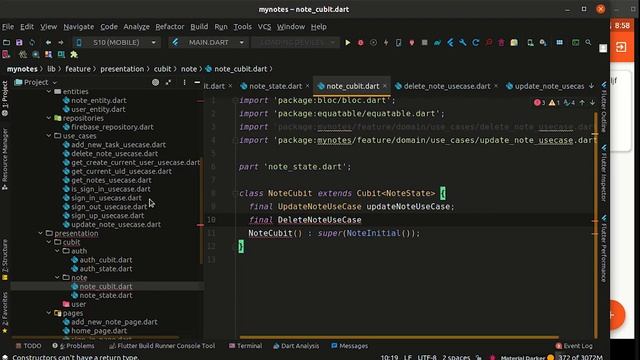Collapse the auth folder

[57, 251]
